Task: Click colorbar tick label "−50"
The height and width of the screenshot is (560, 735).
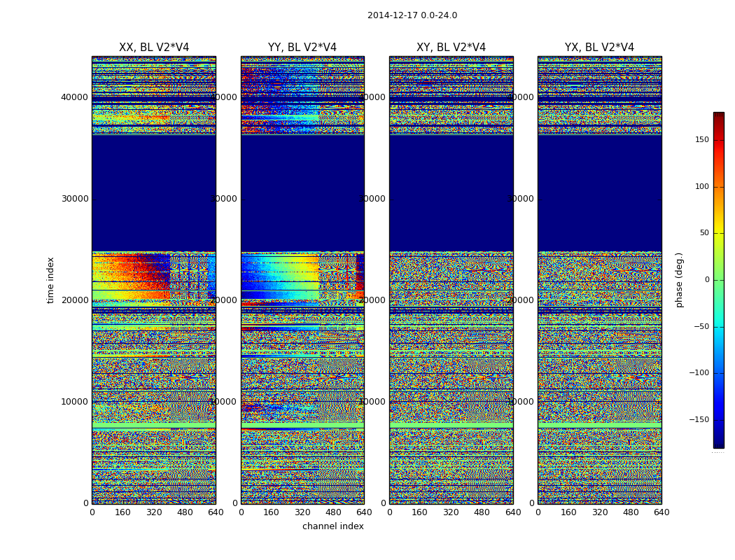Action: (x=701, y=327)
